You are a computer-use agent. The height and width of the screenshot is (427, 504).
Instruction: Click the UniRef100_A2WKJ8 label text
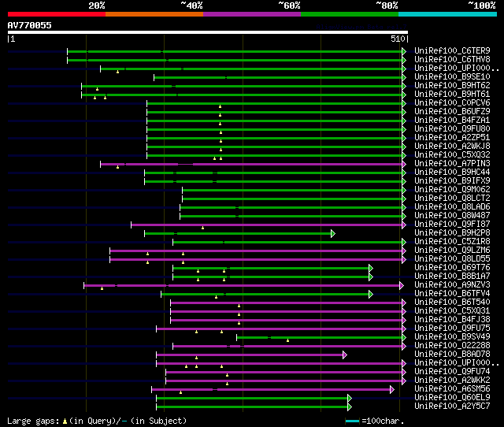pyautogui.click(x=452, y=147)
